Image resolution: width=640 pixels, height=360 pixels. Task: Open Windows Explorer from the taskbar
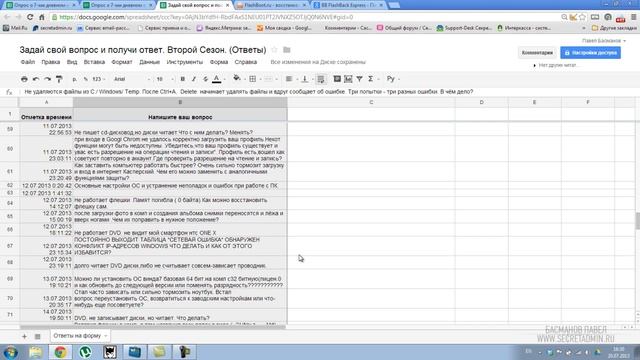pos(36,352)
